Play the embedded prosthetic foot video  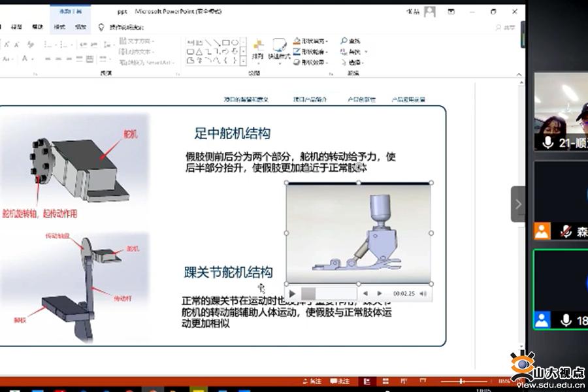coord(293,293)
